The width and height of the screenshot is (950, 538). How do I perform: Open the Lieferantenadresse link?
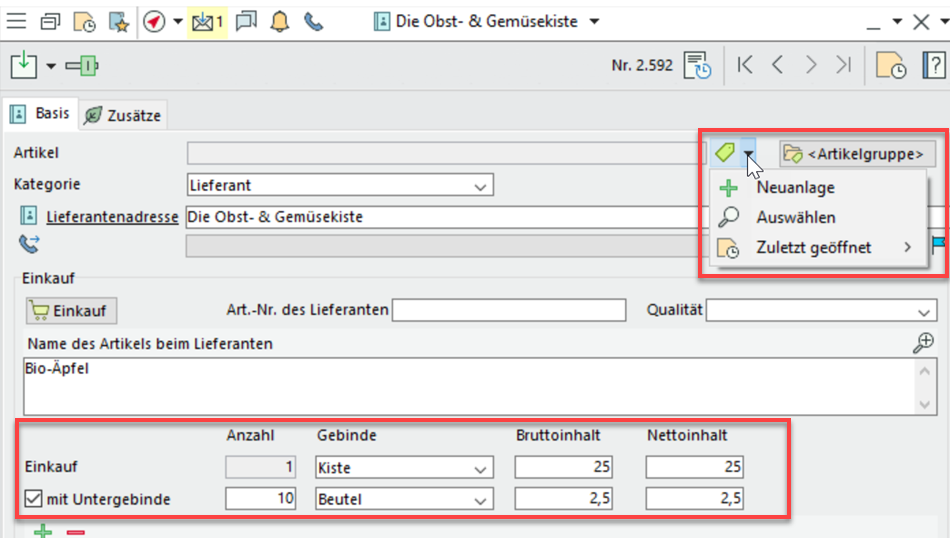pos(112,217)
